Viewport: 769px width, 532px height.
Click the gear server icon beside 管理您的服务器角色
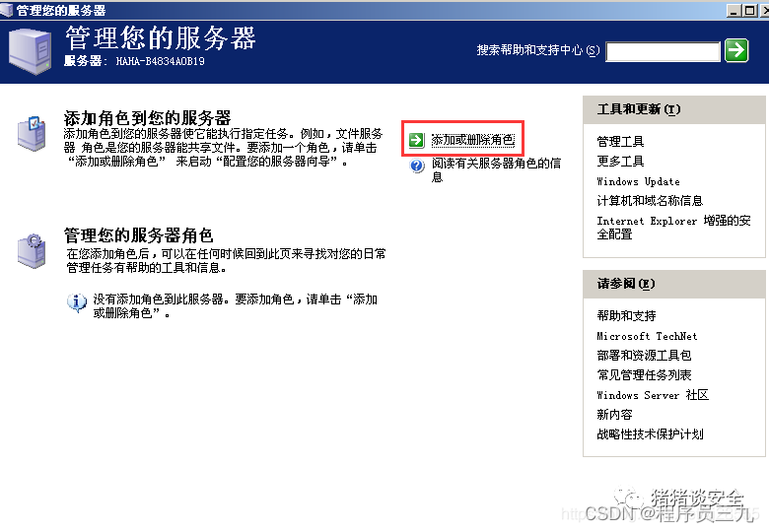(x=32, y=251)
